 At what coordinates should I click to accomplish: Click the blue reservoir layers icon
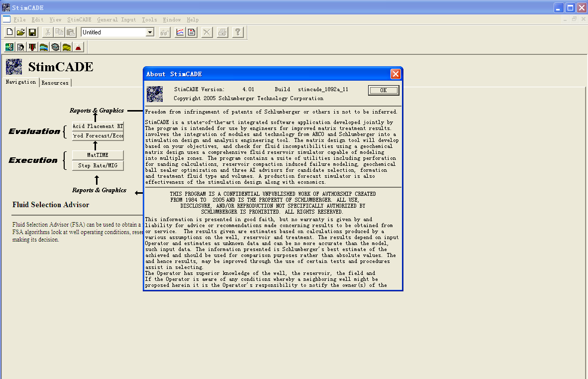point(44,47)
